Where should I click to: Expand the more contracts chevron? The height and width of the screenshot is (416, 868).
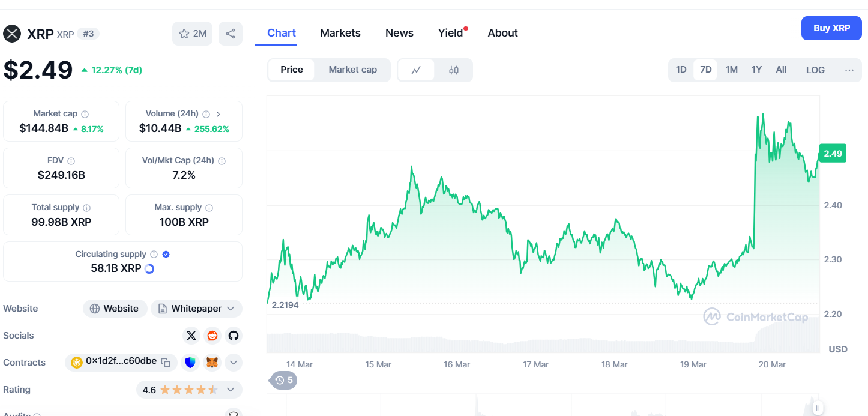234,363
